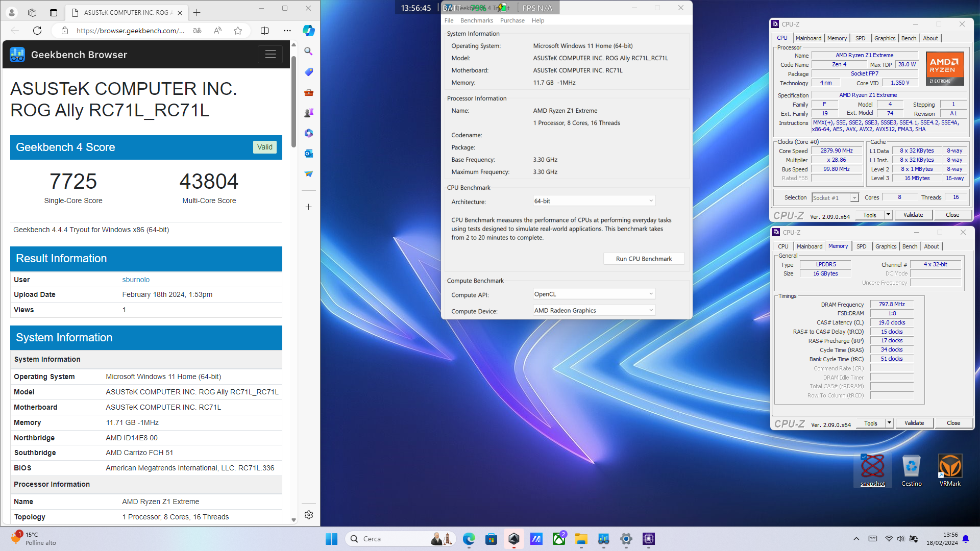Open the Tools toolbox in Edge sidebar
The image size is (980, 551).
point(308,92)
